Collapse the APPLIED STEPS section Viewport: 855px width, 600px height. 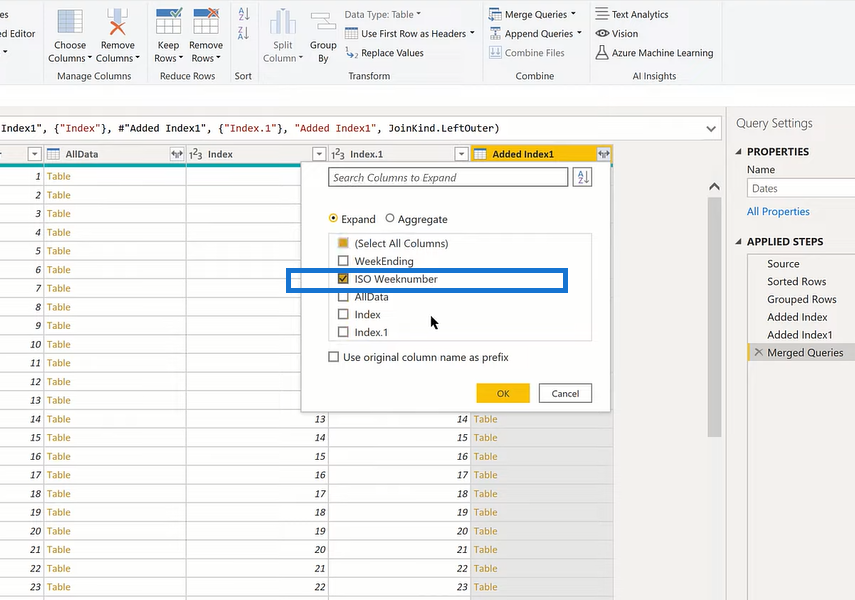point(738,242)
